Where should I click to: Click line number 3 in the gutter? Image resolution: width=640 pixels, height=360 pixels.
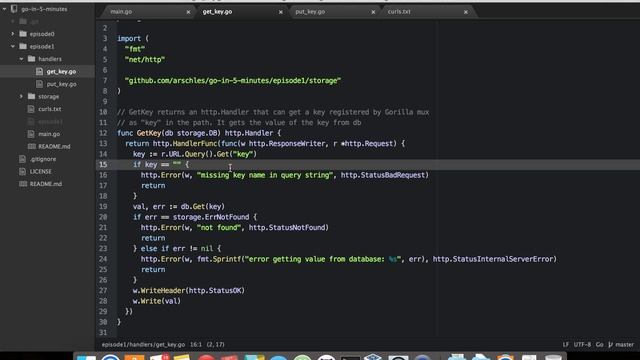click(105, 38)
